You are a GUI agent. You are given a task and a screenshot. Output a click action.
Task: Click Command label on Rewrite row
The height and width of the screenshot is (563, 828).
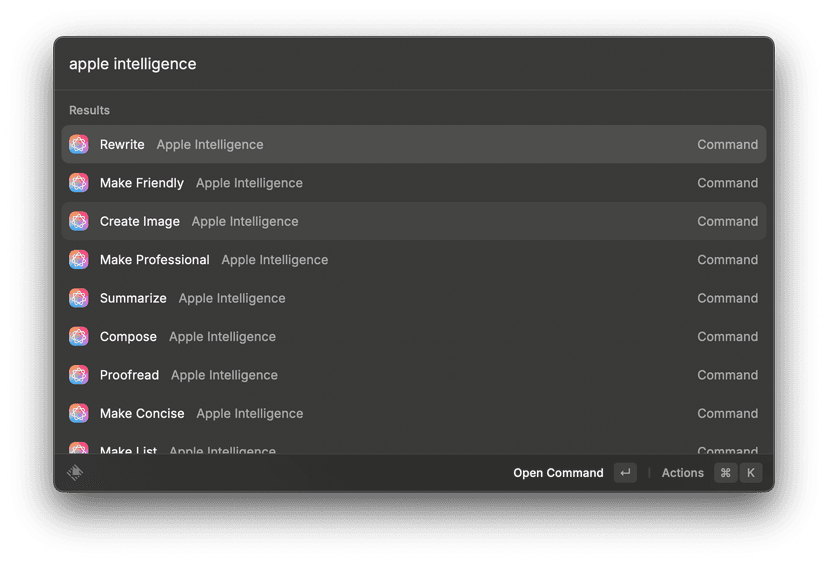click(727, 144)
